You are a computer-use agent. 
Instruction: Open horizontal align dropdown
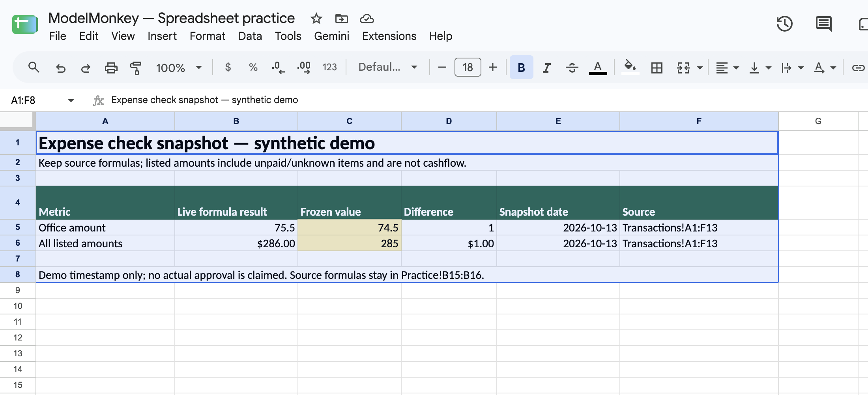coord(727,68)
